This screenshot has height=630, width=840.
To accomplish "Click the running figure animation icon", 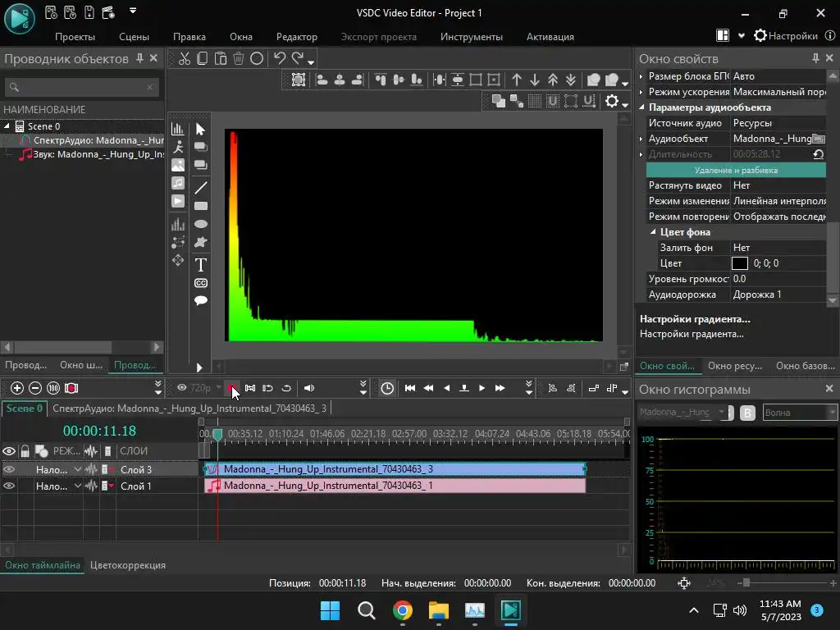I will pyautogui.click(x=178, y=147).
